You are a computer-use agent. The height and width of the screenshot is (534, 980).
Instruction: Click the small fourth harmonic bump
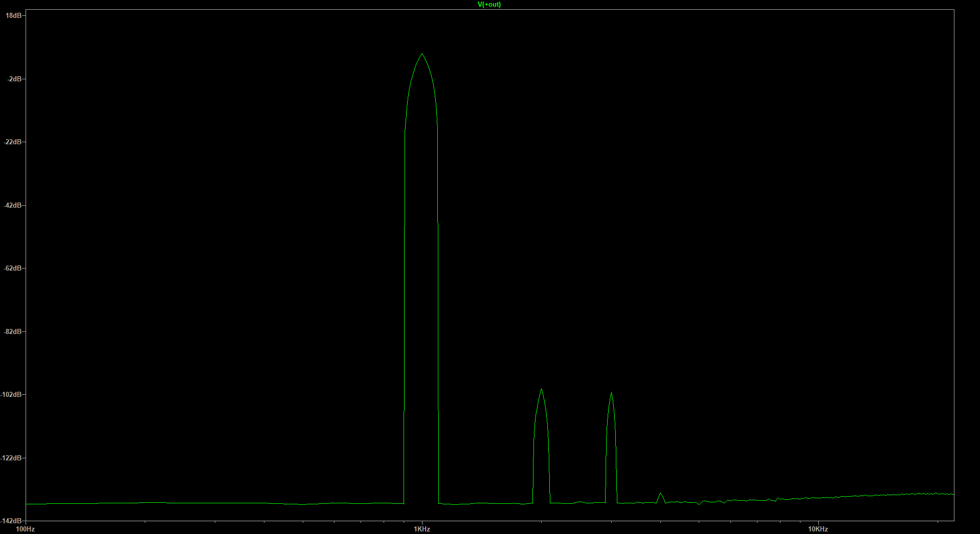pyautogui.click(x=661, y=494)
